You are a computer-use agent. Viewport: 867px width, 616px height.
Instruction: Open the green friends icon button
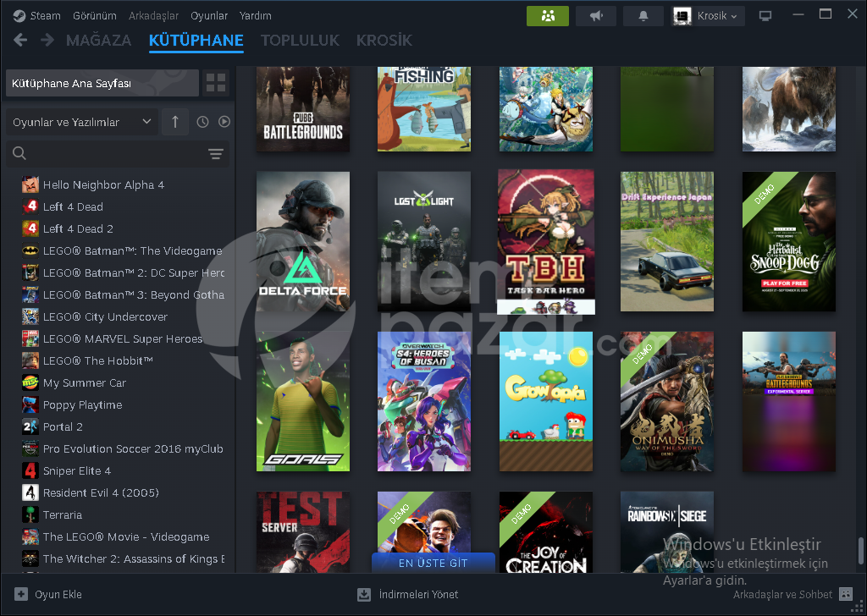548,16
